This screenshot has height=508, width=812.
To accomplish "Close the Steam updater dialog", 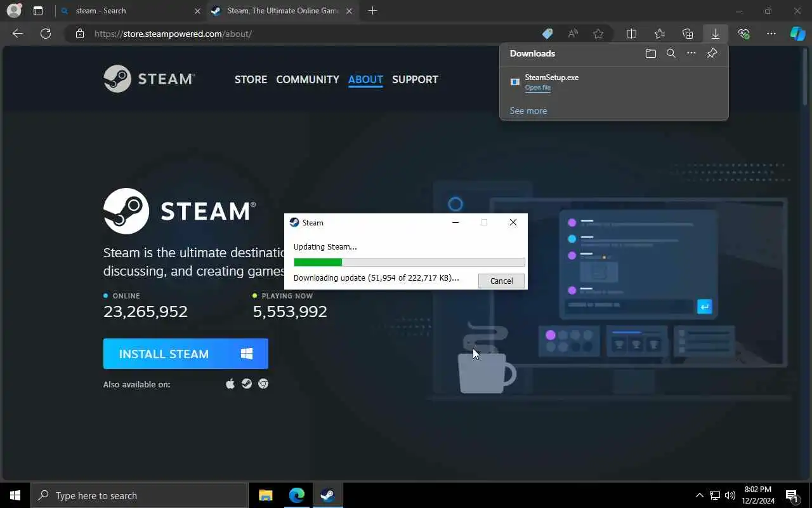I will click(513, 222).
